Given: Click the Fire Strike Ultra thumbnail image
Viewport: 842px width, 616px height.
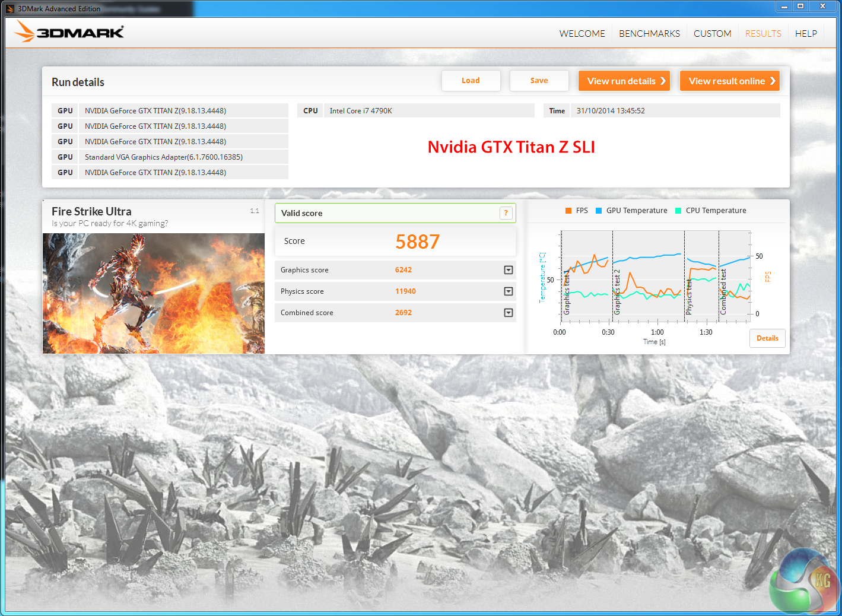Looking at the screenshot, I should (154, 293).
